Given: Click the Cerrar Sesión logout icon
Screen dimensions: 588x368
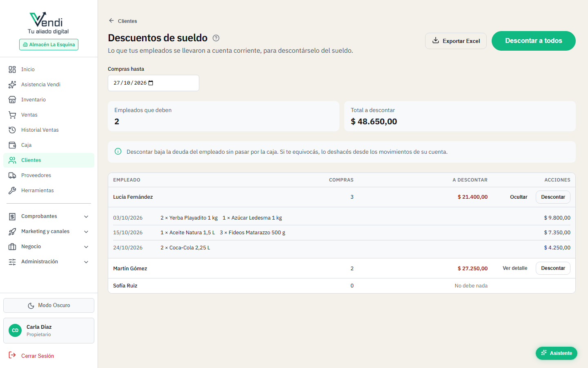Looking at the screenshot, I should click(12, 355).
